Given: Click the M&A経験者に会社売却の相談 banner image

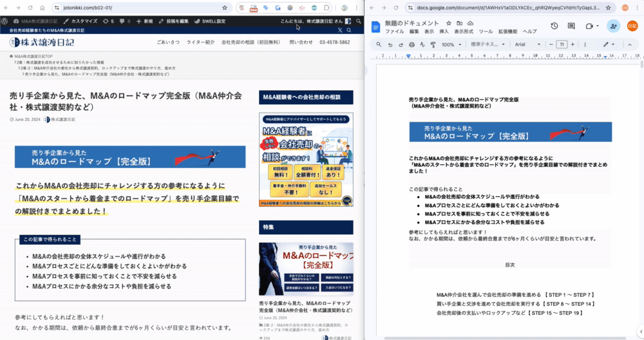Looking at the screenshot, I should coord(306,160).
